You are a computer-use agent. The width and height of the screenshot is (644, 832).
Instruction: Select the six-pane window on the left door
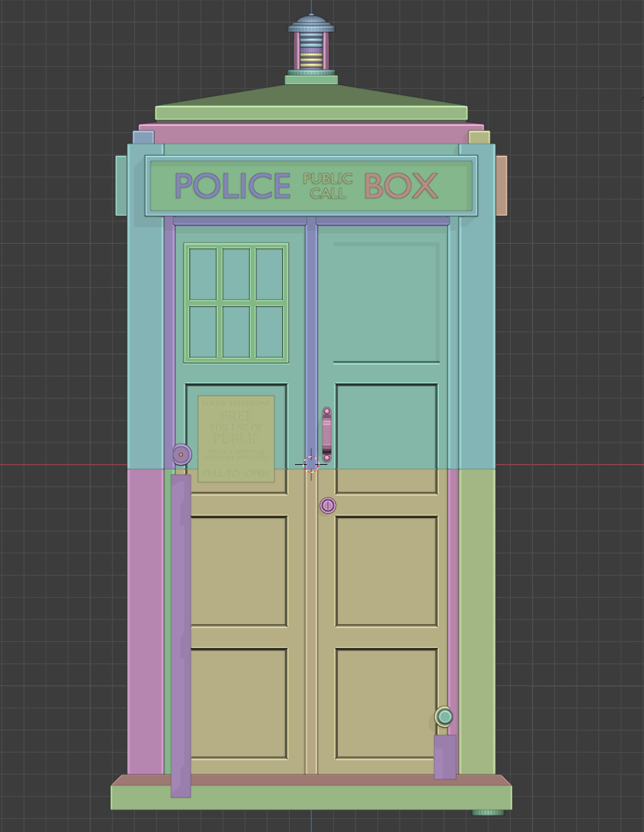(236, 303)
